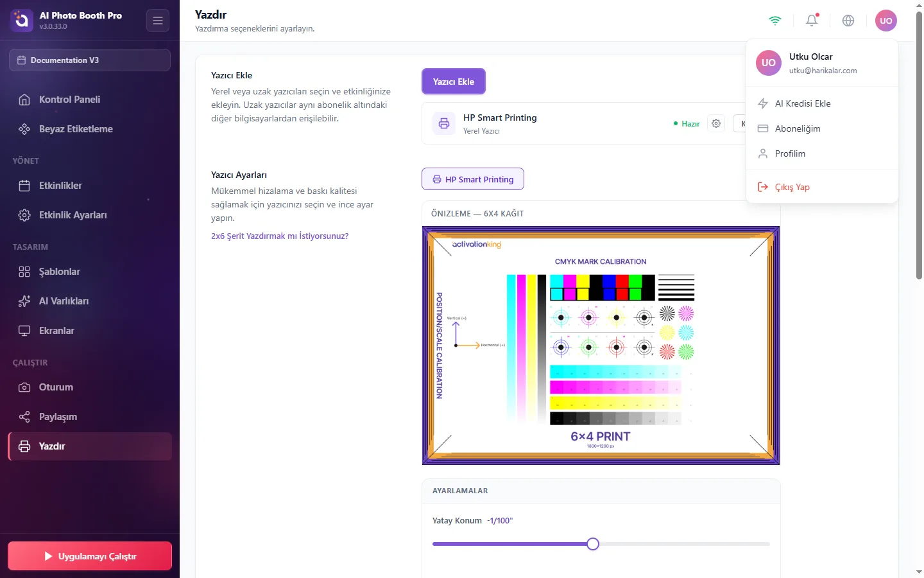The width and height of the screenshot is (924, 578).
Task: Open notifications bell icon
Action: (812, 21)
